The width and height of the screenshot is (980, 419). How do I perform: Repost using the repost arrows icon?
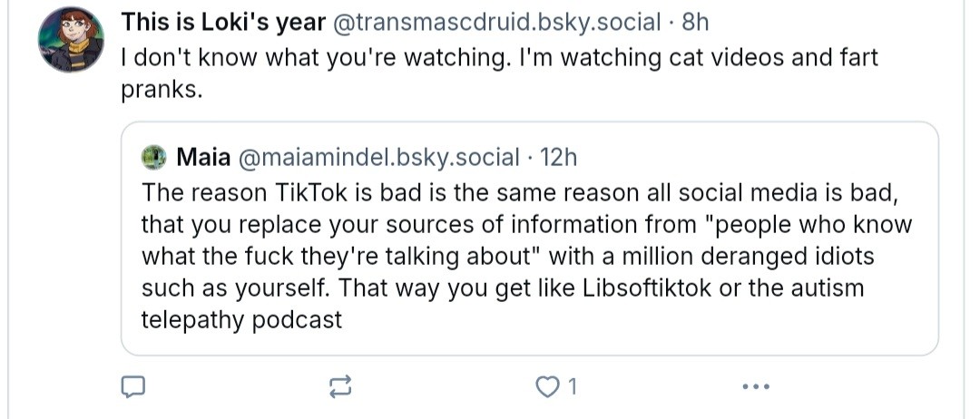click(339, 387)
